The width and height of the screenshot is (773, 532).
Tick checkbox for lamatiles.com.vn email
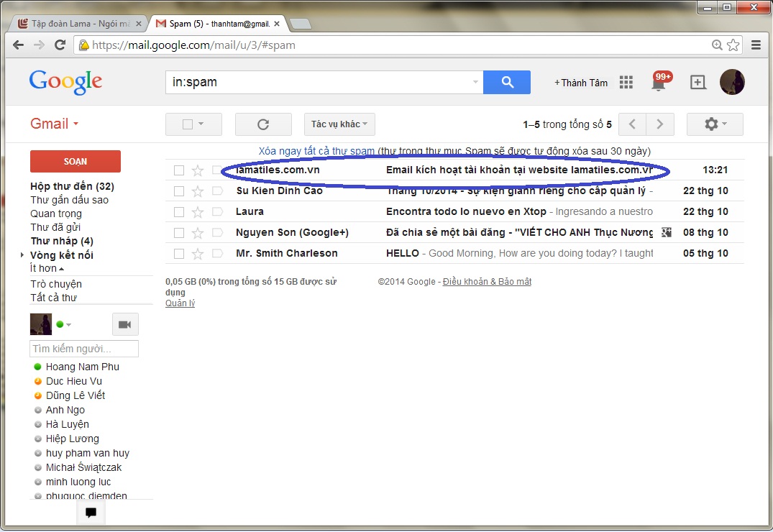179,170
